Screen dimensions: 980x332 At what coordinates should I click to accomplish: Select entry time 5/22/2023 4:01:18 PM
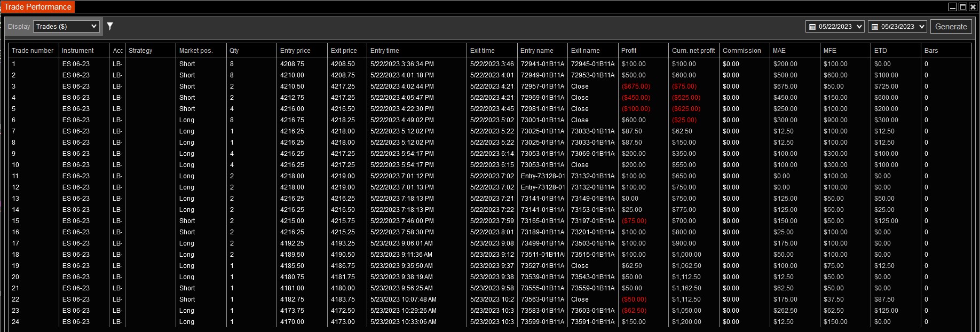click(402, 75)
